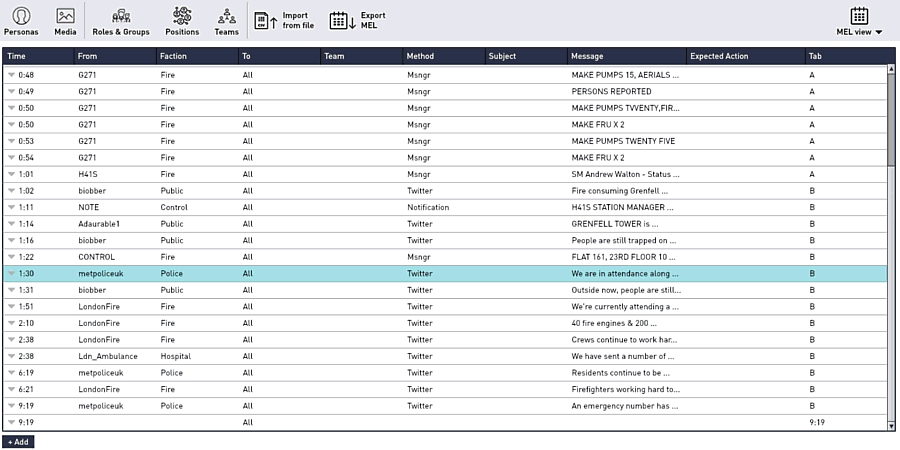Sort by the Time column header
Viewport: 900px width, 450px height.
[38, 56]
